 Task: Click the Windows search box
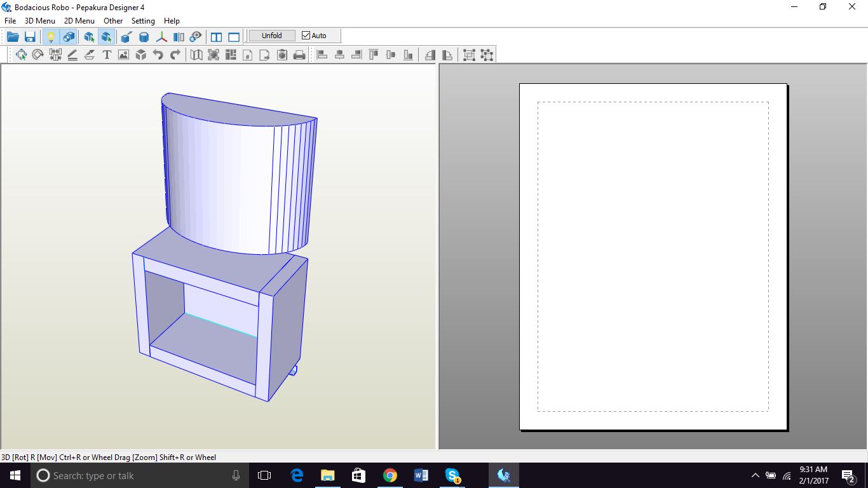[x=140, y=475]
